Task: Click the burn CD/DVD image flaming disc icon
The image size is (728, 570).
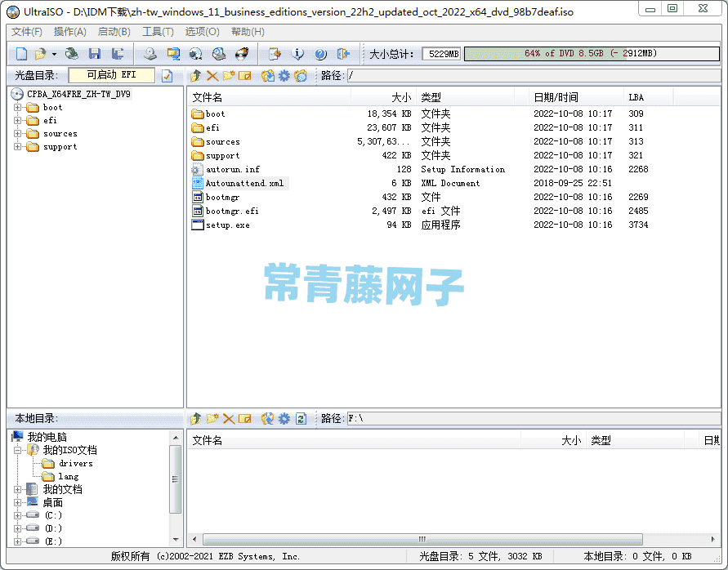Action: tap(242, 54)
